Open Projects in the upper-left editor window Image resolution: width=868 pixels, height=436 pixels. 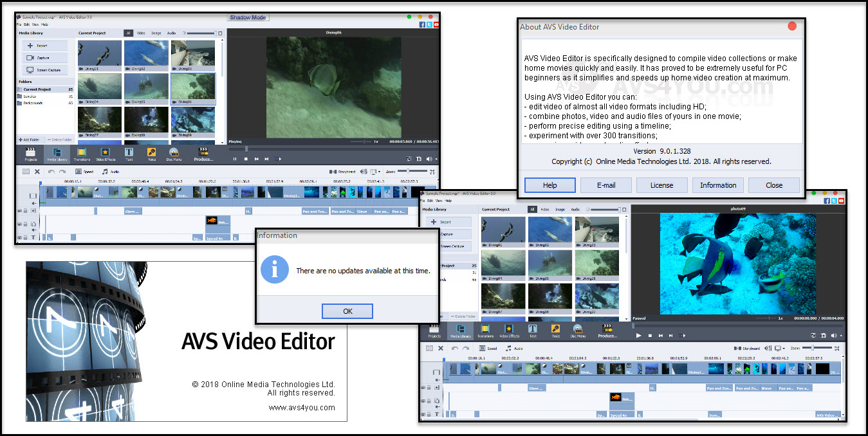point(31,154)
